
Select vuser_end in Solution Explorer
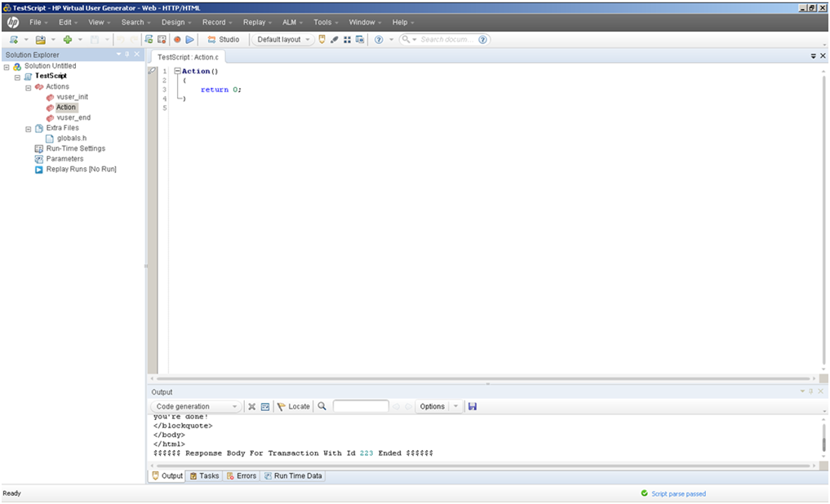point(73,118)
